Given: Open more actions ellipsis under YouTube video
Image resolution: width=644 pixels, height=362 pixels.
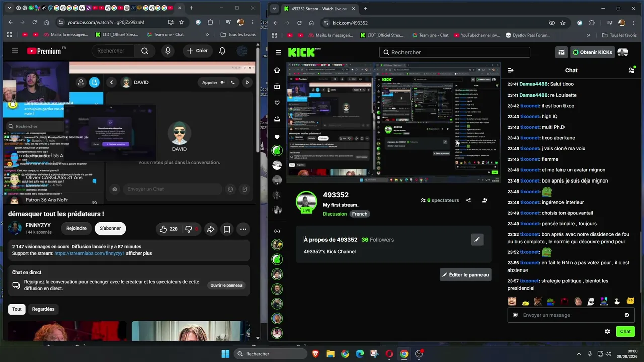Looking at the screenshot, I should (x=243, y=229).
